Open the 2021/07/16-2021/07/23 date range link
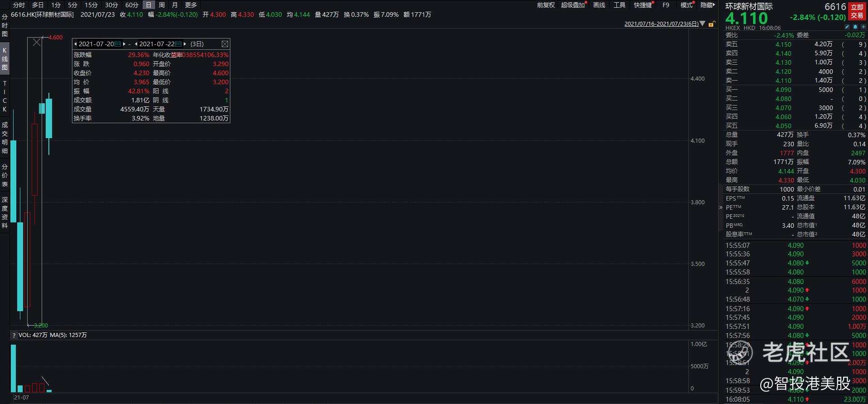The image size is (868, 404). click(661, 24)
